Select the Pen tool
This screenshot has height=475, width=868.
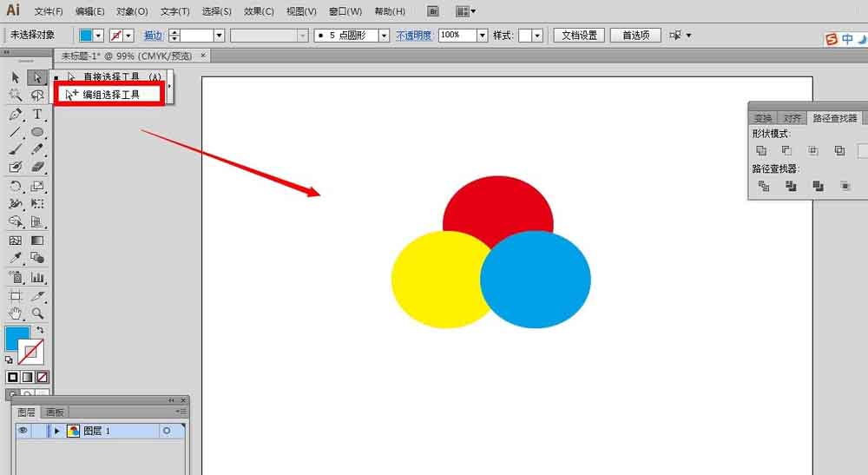coord(16,115)
